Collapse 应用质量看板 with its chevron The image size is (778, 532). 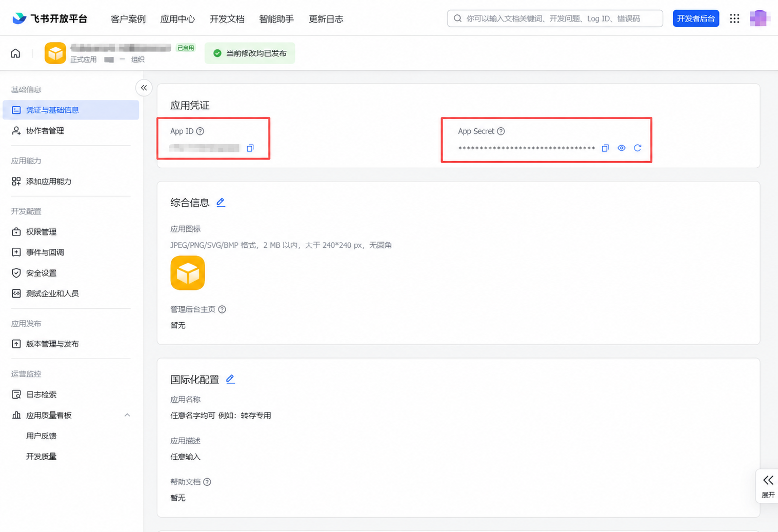point(127,415)
